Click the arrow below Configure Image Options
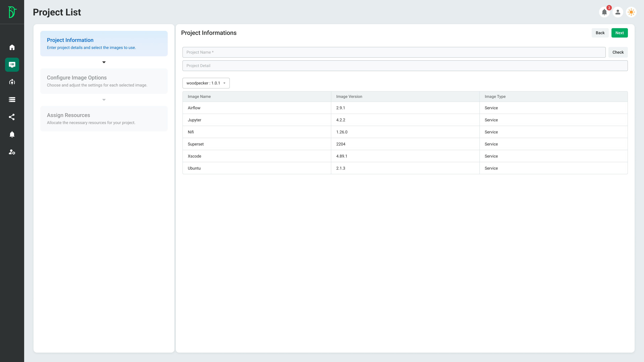Viewport: 644px width, 362px height. pyautogui.click(x=104, y=100)
